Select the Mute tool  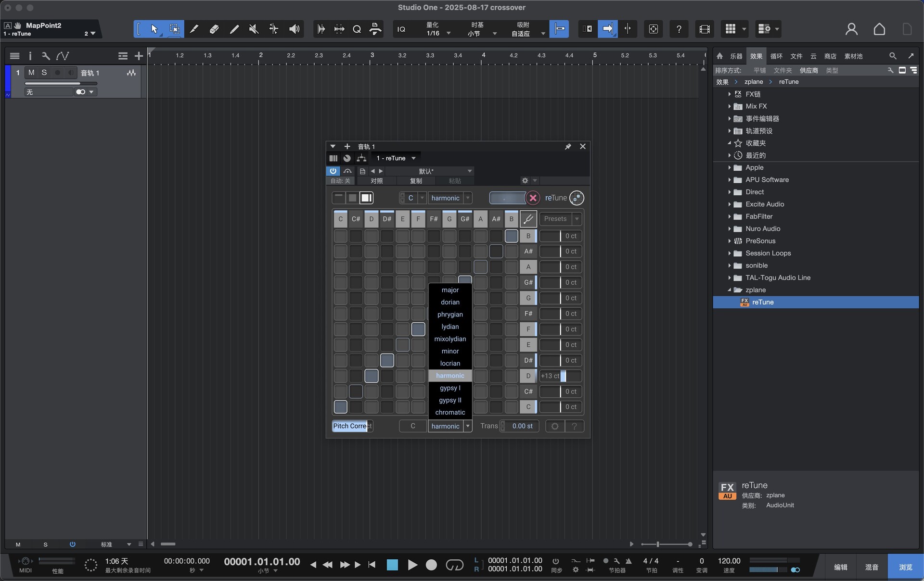(254, 29)
